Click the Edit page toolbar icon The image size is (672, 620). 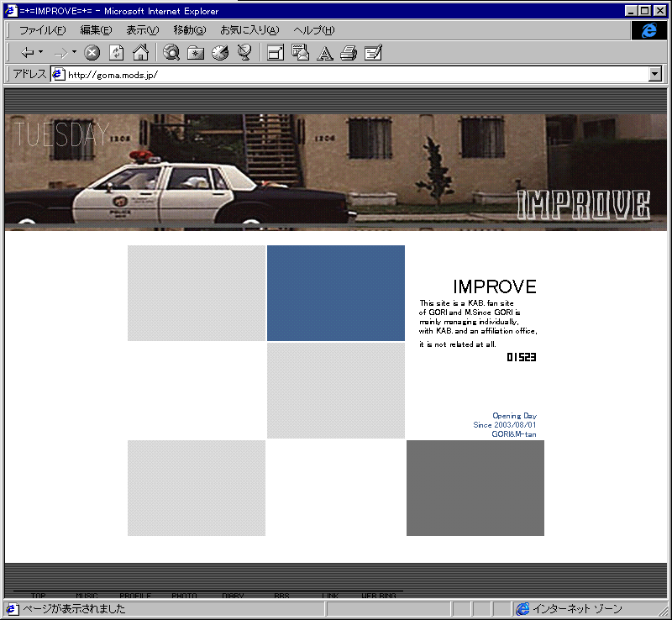(x=373, y=53)
